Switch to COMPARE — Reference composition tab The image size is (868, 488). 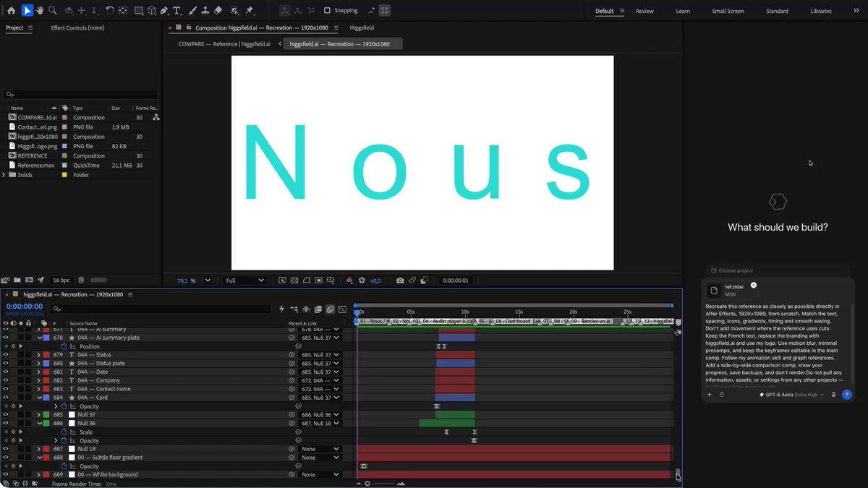pyautogui.click(x=224, y=44)
